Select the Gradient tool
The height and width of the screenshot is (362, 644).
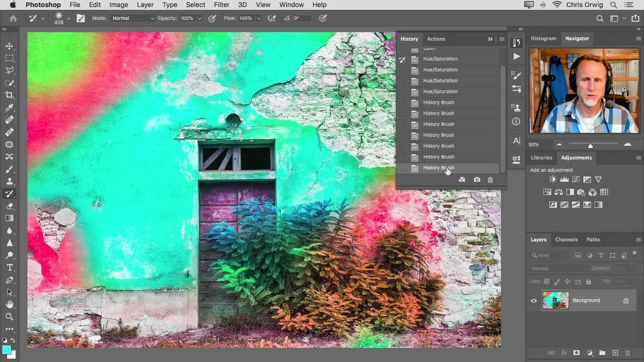(10, 218)
